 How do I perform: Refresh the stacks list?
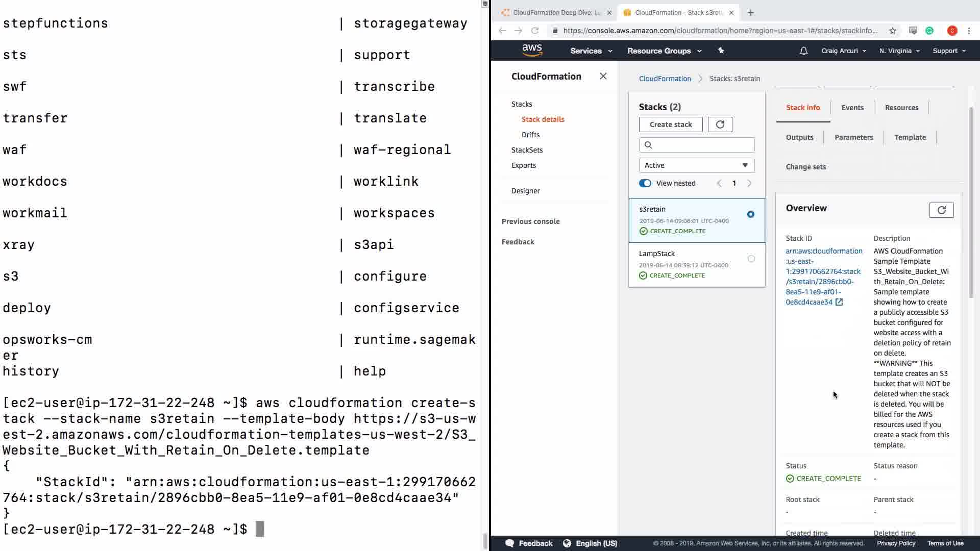[x=720, y=124]
